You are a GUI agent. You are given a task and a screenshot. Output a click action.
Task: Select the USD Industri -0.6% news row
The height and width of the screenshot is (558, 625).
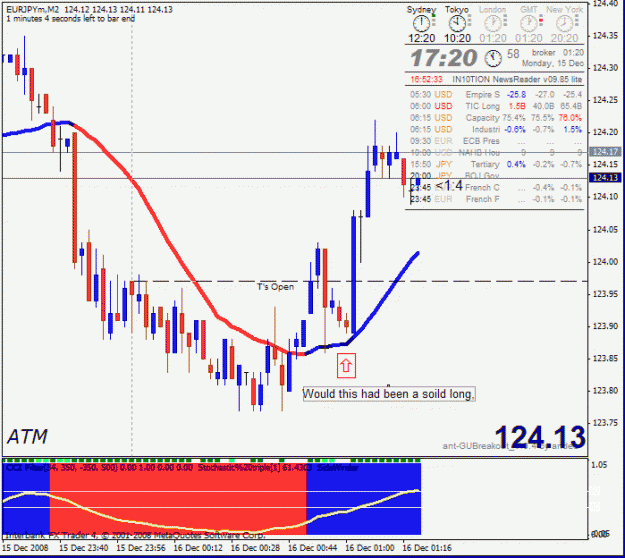pos(496,130)
